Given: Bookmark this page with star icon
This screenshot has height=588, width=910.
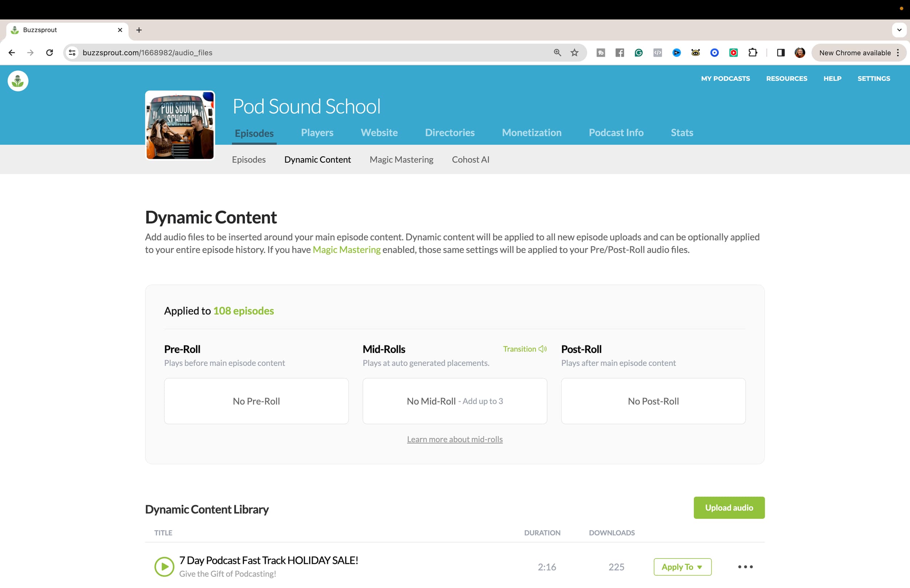Looking at the screenshot, I should tap(574, 53).
